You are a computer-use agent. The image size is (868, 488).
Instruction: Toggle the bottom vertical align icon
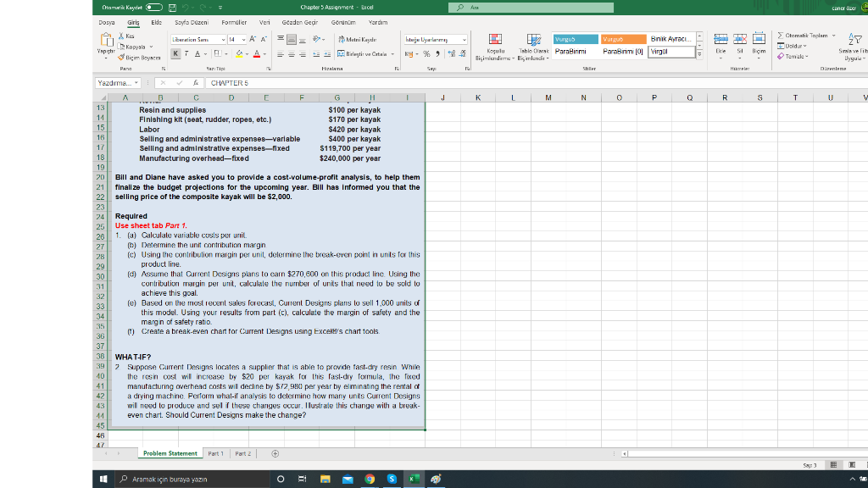tap(303, 39)
